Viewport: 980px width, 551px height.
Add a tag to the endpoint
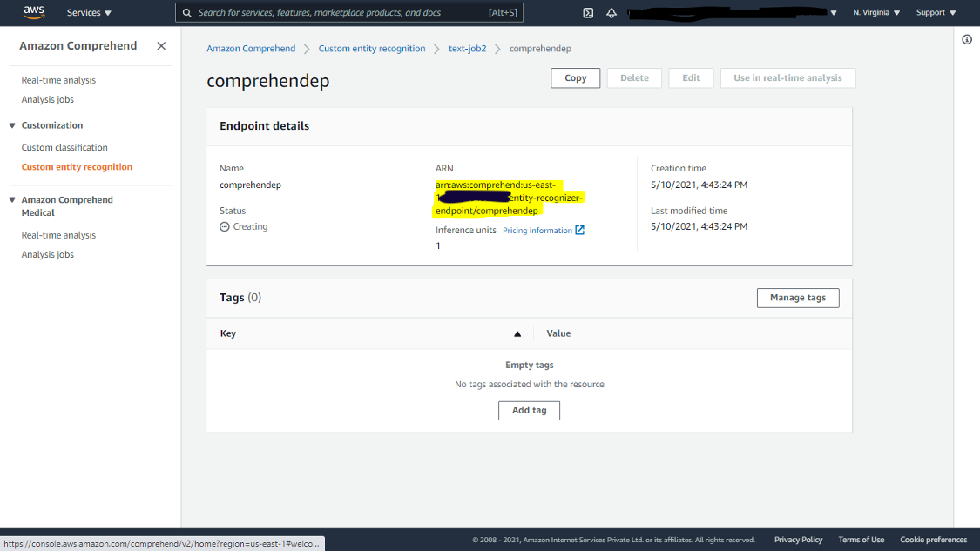click(x=529, y=410)
